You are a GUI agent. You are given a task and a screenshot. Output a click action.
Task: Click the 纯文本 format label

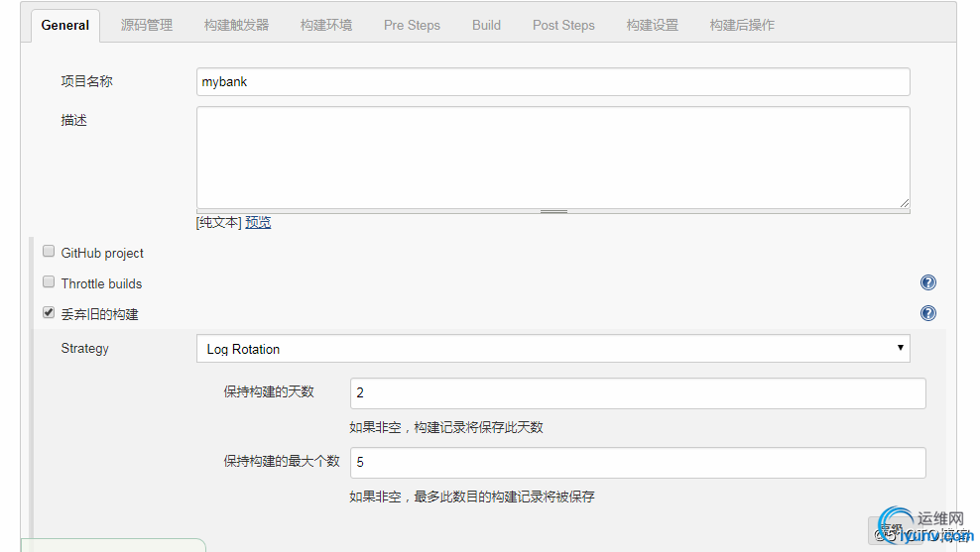coord(219,222)
